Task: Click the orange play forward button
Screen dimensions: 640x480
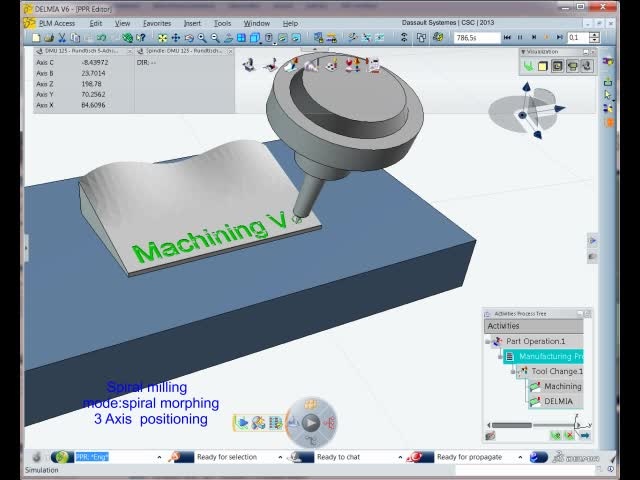Action: click(547, 38)
